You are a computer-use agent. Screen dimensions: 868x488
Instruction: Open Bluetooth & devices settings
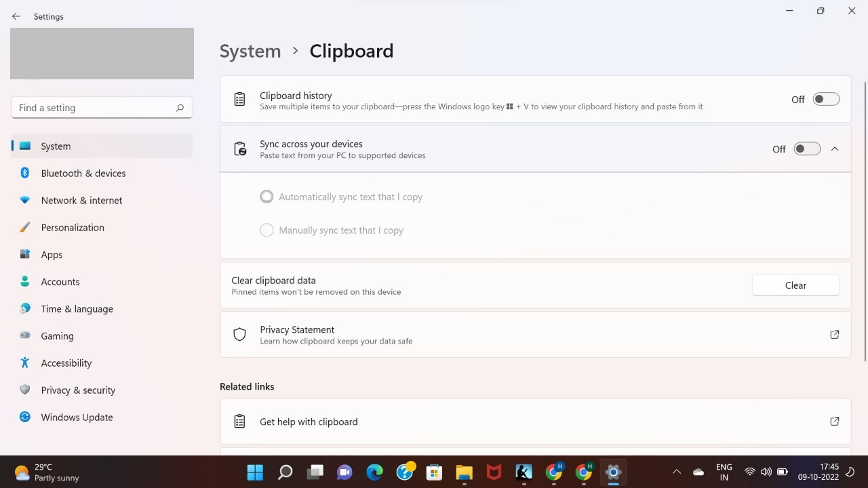83,173
